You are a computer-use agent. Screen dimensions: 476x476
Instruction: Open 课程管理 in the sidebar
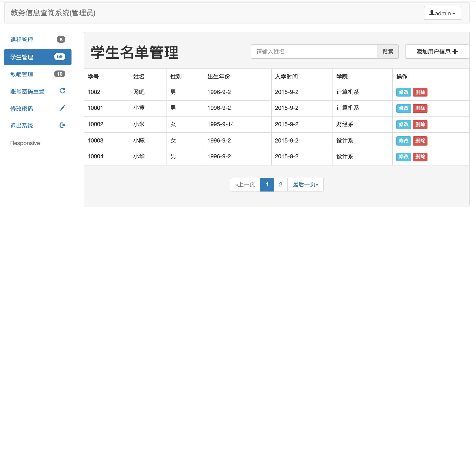(x=38, y=40)
